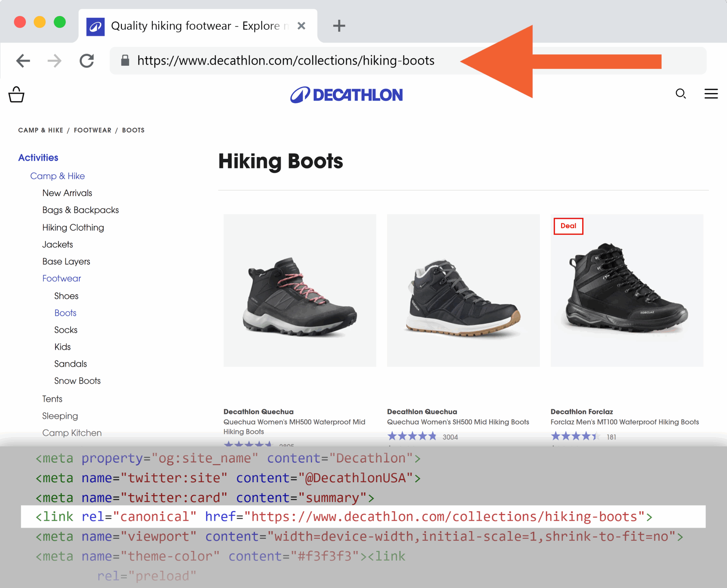Click the Deal badge on Forclaz boot

[568, 226]
